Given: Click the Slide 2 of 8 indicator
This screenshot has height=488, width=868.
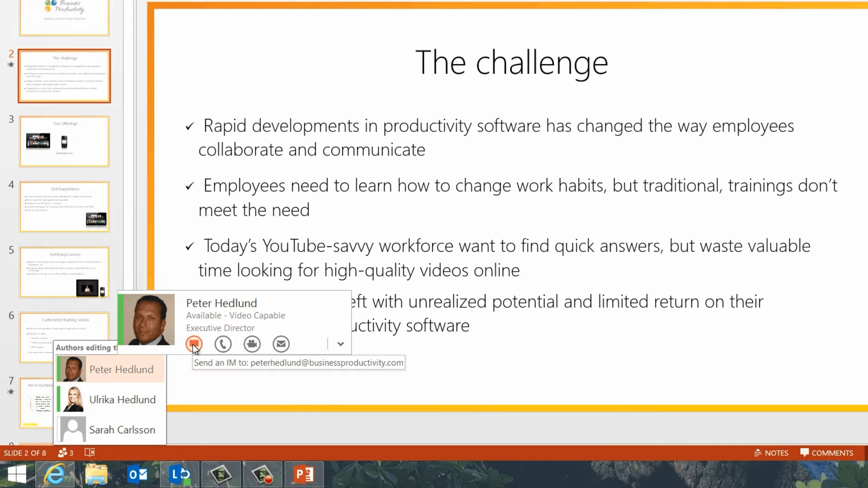Looking at the screenshot, I should pyautogui.click(x=25, y=453).
